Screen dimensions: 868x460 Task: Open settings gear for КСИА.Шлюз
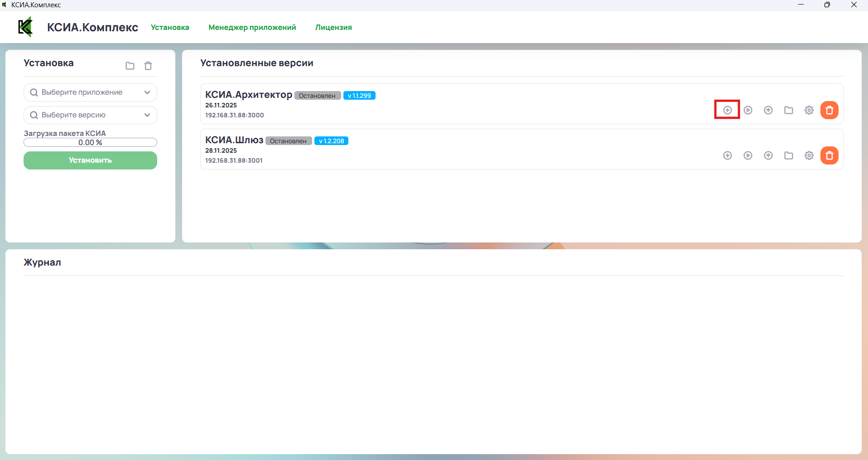click(x=809, y=155)
